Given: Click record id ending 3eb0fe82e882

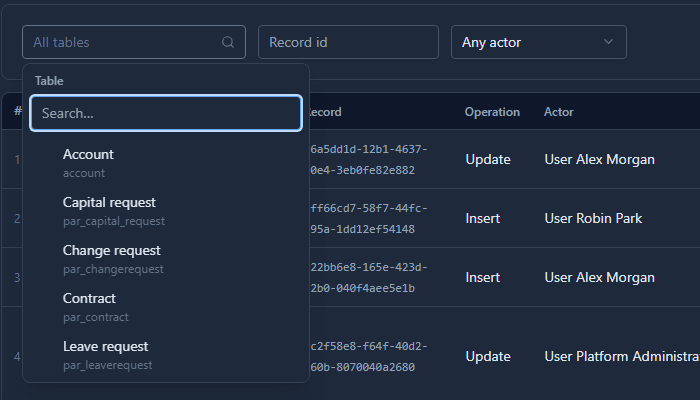Looking at the screenshot, I should coord(369,160).
